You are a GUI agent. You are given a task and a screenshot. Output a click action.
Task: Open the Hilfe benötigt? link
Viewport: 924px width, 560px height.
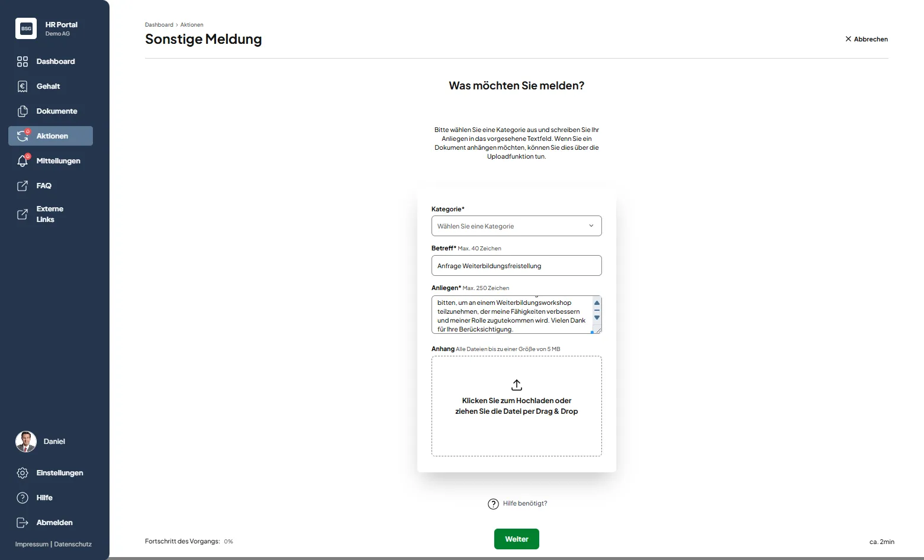pyautogui.click(x=524, y=504)
